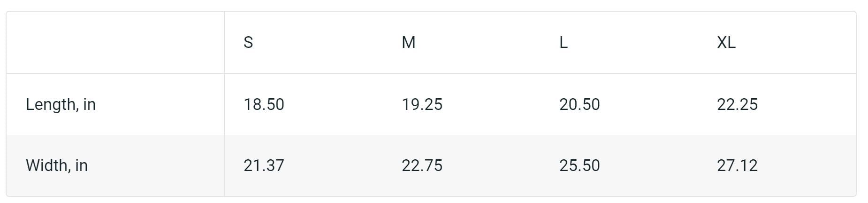Screen dimensions: 868x203
Task: Select the "Width, in" row label
Action: (x=57, y=165)
